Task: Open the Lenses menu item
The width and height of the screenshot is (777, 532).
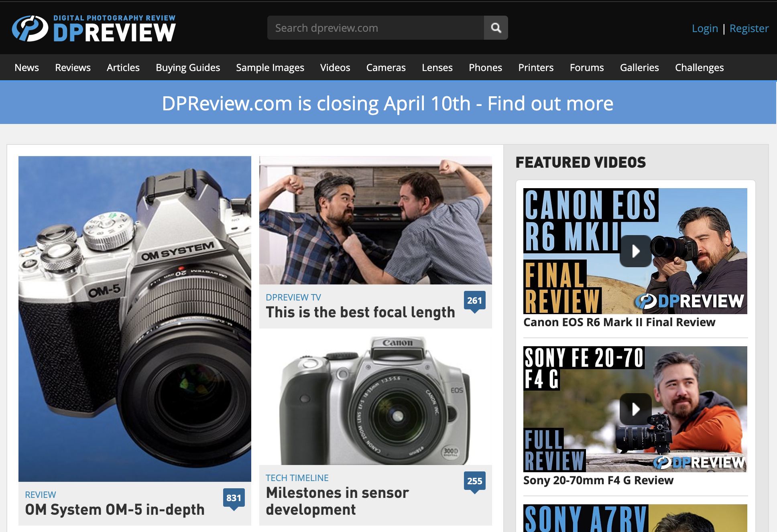Action: click(437, 67)
